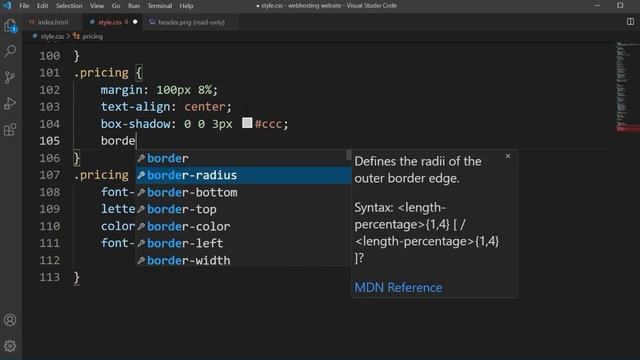Screen dimensions: 640x360
Task: Click line number 103
Action: pos(50,107)
